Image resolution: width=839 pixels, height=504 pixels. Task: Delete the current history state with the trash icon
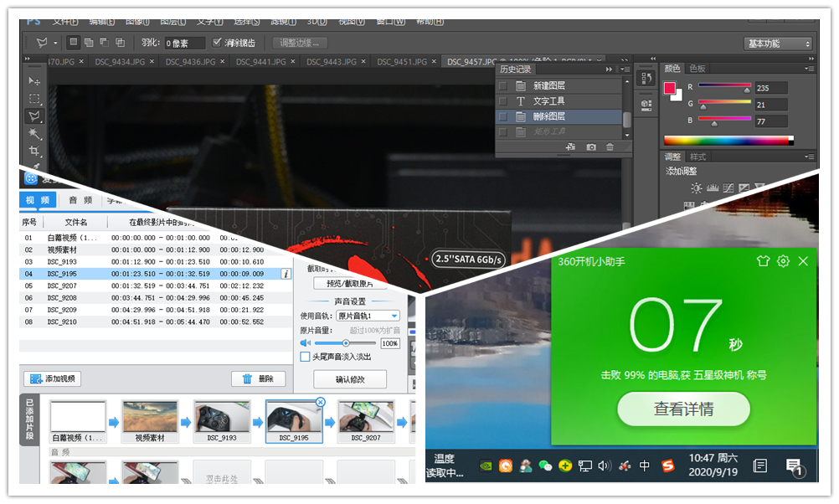pyautogui.click(x=610, y=147)
